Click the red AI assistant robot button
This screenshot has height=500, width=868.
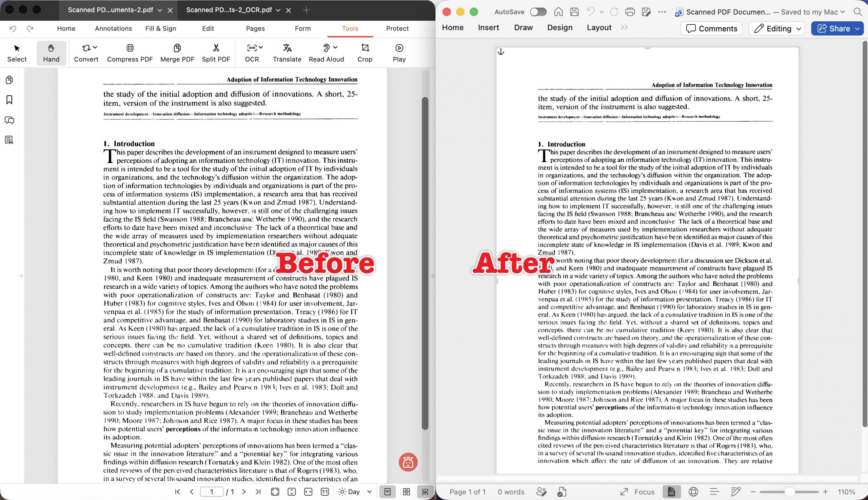408,462
